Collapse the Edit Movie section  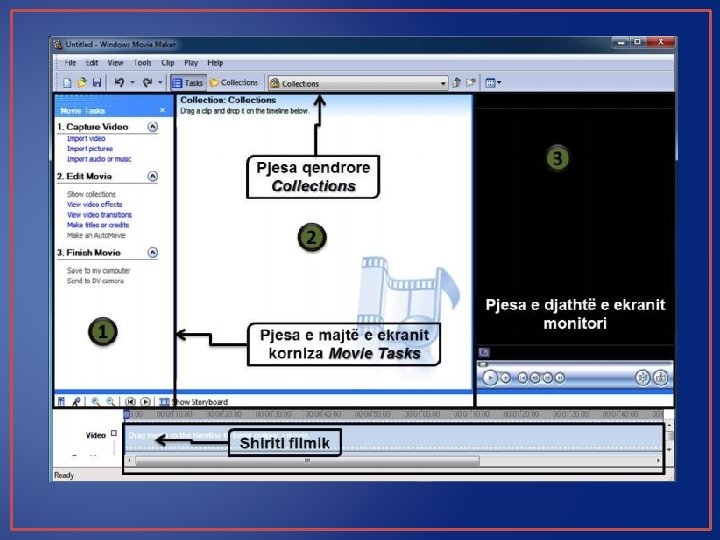pos(152,176)
